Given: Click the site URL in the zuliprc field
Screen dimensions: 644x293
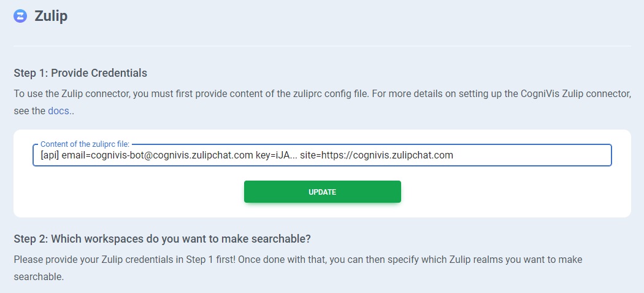Looking at the screenshot, I should click(377, 155).
